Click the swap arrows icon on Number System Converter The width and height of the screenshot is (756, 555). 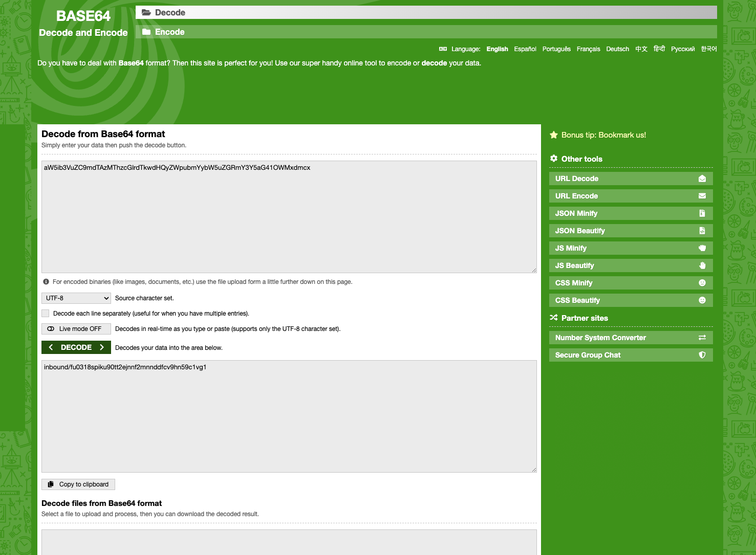(702, 338)
